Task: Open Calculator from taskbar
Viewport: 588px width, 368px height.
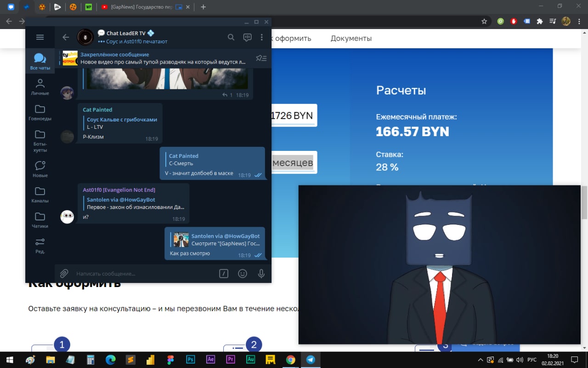Action: tap(90, 360)
